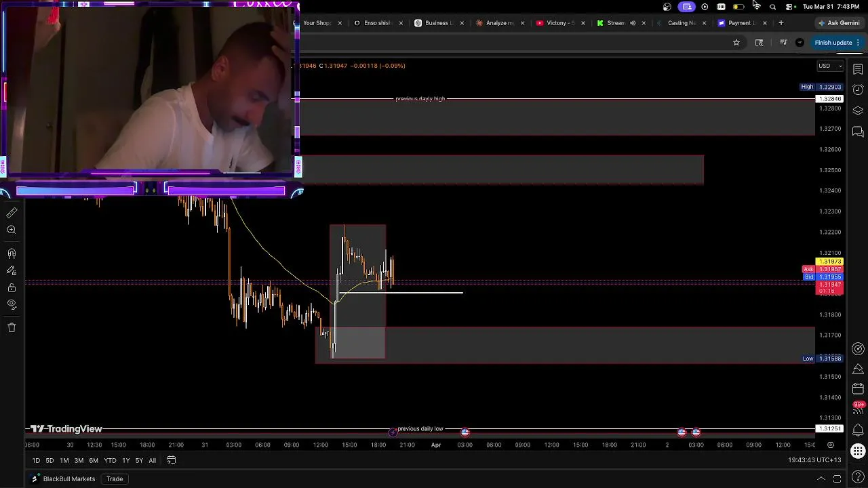
Task: Click the Trade button
Action: point(115,479)
